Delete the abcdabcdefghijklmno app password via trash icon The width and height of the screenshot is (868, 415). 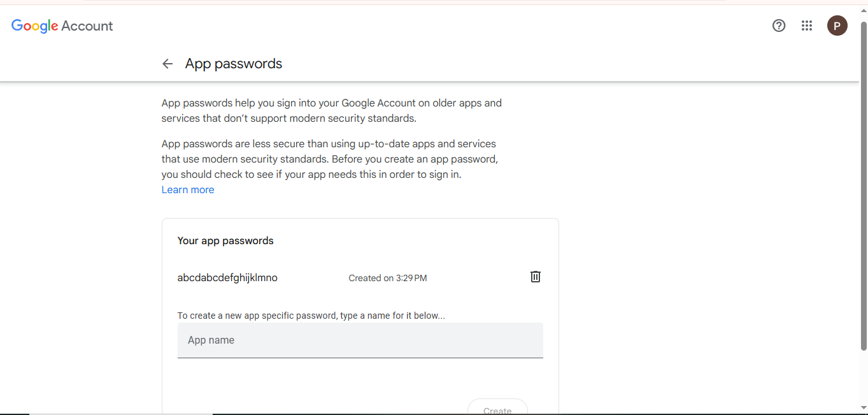(536, 277)
